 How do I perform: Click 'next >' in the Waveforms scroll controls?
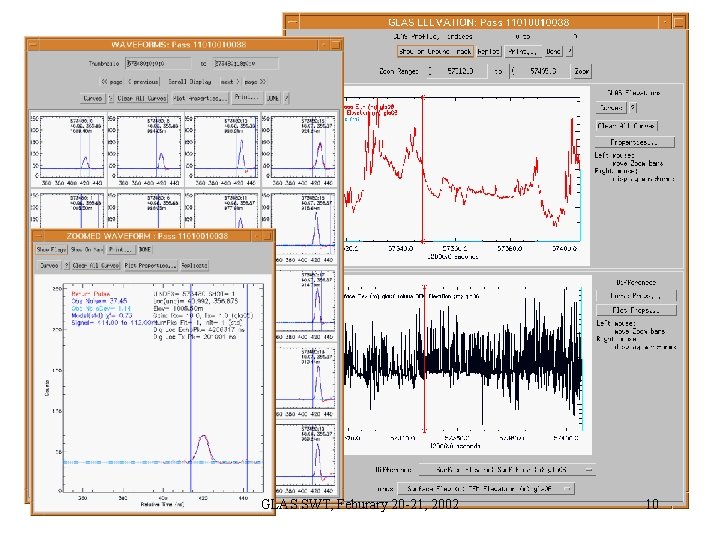pos(230,82)
